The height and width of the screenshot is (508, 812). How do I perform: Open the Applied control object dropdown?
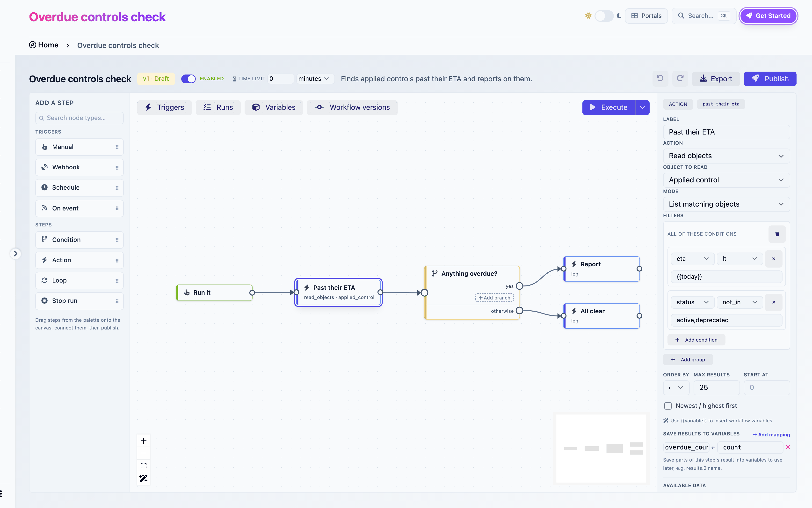(x=726, y=180)
